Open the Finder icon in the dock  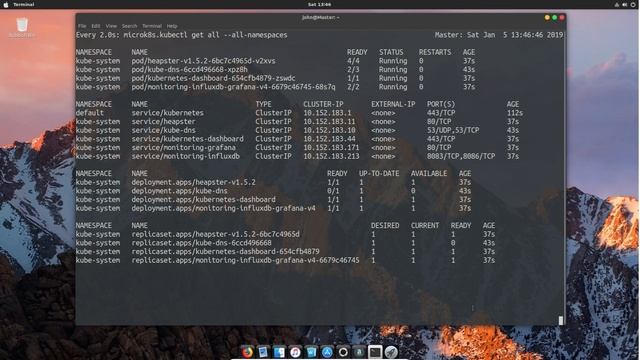(x=279, y=352)
